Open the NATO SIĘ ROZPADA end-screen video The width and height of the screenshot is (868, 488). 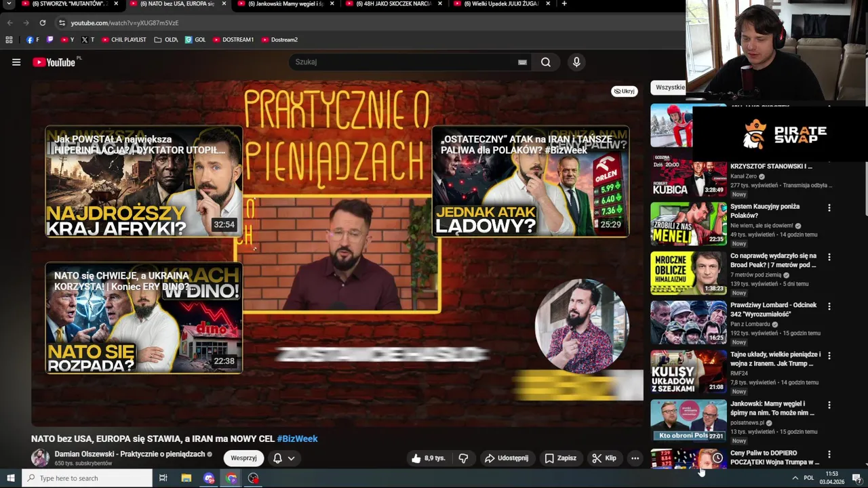[144, 318]
